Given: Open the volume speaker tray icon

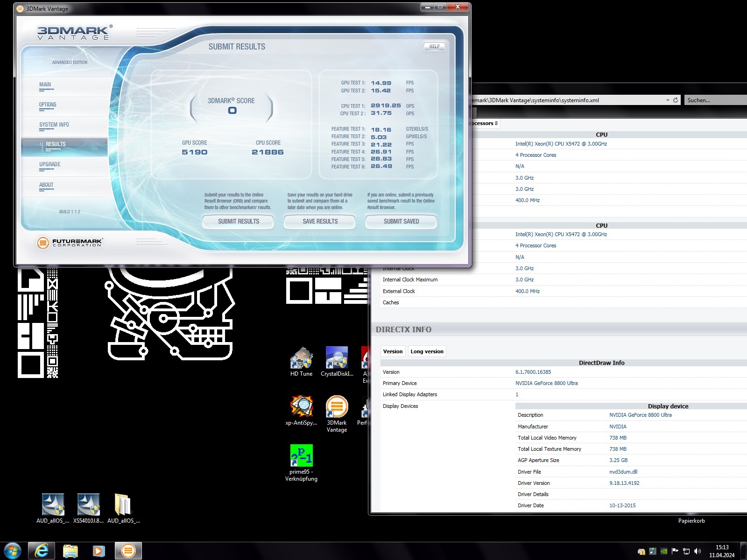Looking at the screenshot, I should (698, 551).
